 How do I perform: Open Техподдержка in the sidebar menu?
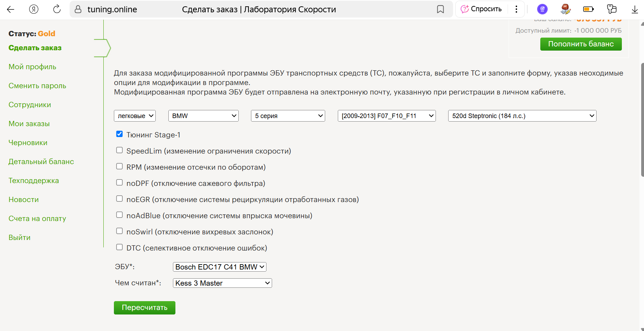pyautogui.click(x=34, y=181)
